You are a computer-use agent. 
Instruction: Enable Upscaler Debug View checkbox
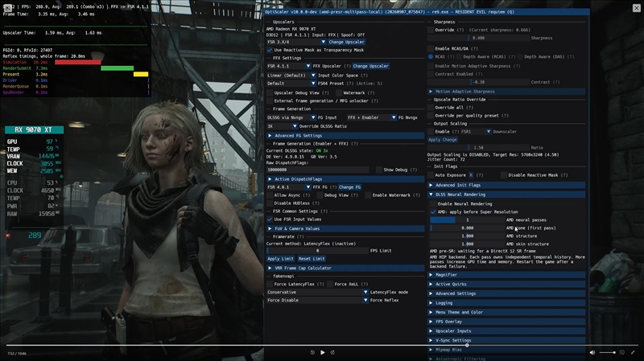[270, 92]
